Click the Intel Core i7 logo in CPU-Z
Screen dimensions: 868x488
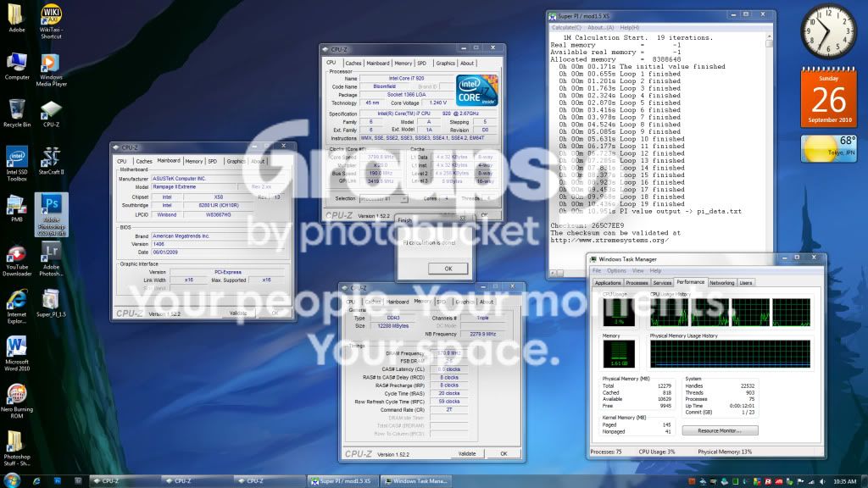[476, 90]
